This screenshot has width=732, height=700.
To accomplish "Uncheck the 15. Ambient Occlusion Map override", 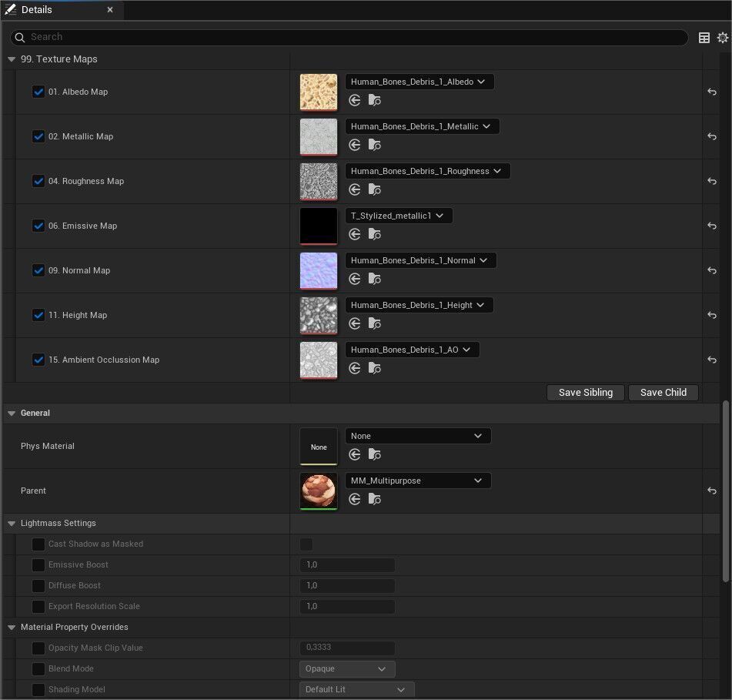I will (x=38, y=360).
